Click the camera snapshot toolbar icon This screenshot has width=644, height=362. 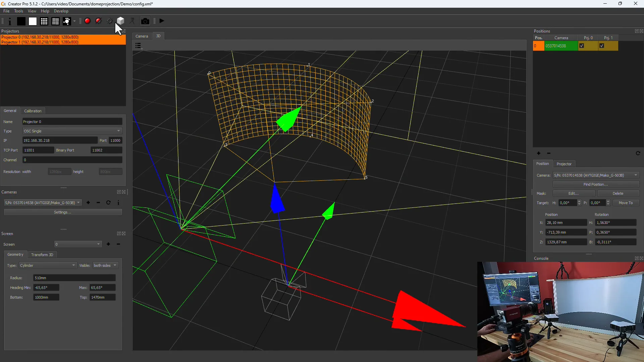click(x=145, y=21)
